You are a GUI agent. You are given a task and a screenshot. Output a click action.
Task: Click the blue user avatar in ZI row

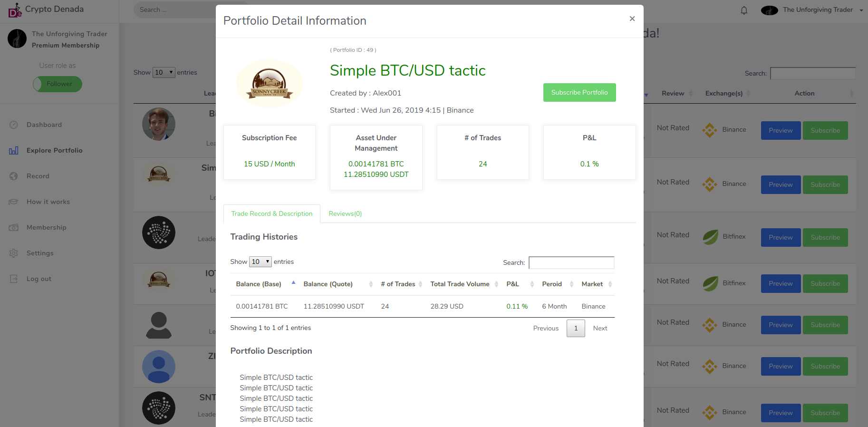(159, 367)
